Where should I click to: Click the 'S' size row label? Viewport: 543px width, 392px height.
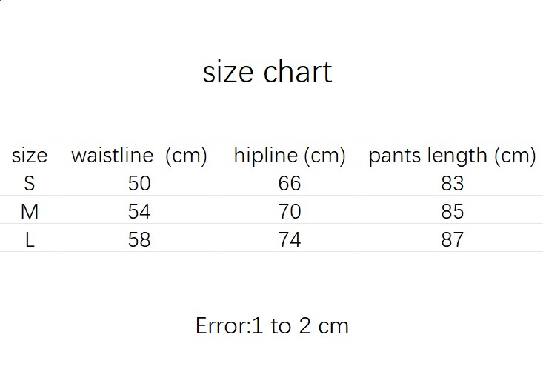[x=30, y=183]
